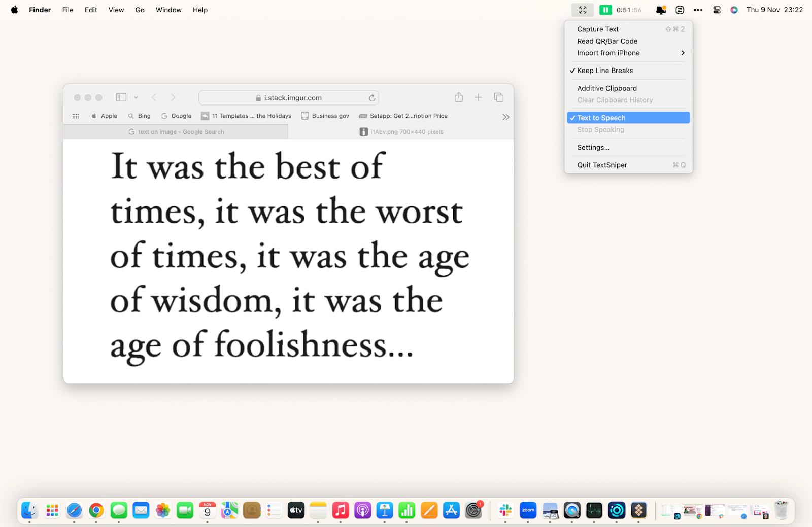Activate Siri from the menu bar
Viewport: 812px width, 527px height.
(x=734, y=10)
